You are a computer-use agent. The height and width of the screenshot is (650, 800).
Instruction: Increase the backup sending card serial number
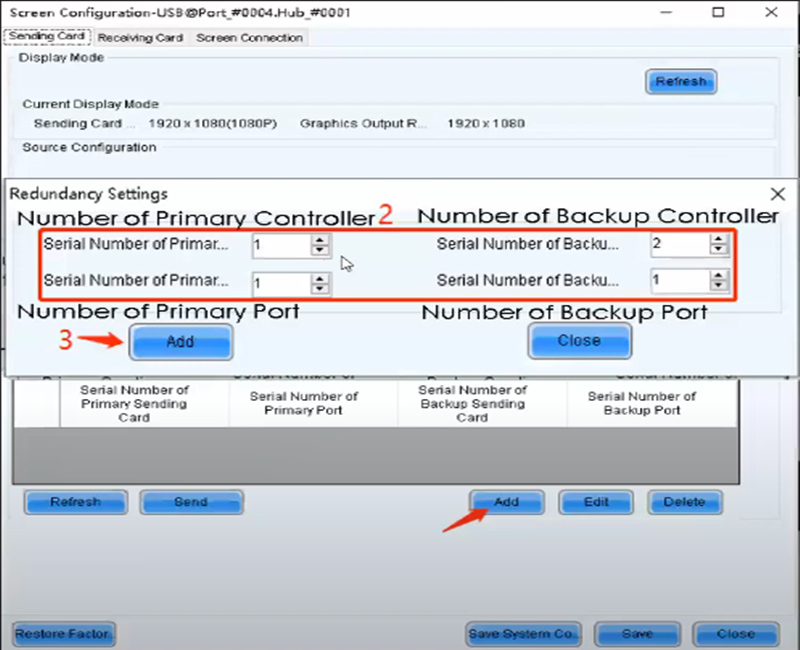click(x=717, y=240)
